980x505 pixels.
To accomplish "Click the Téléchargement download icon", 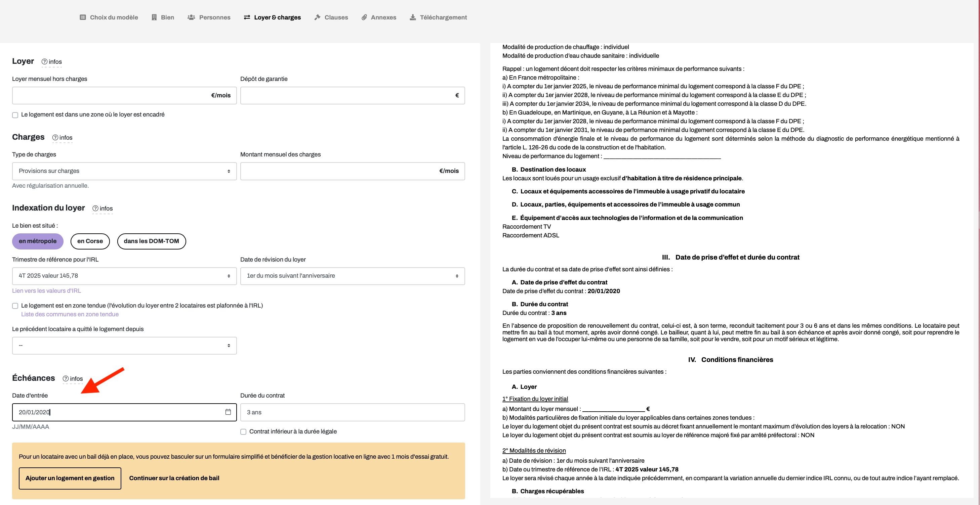I will point(413,17).
